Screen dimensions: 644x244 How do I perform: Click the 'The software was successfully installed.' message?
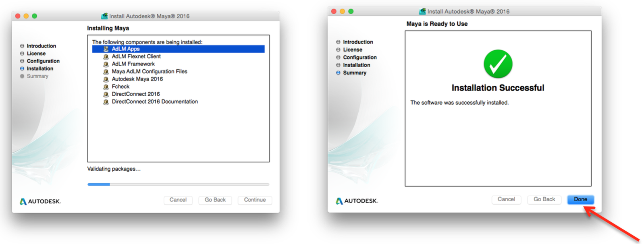pos(459,103)
